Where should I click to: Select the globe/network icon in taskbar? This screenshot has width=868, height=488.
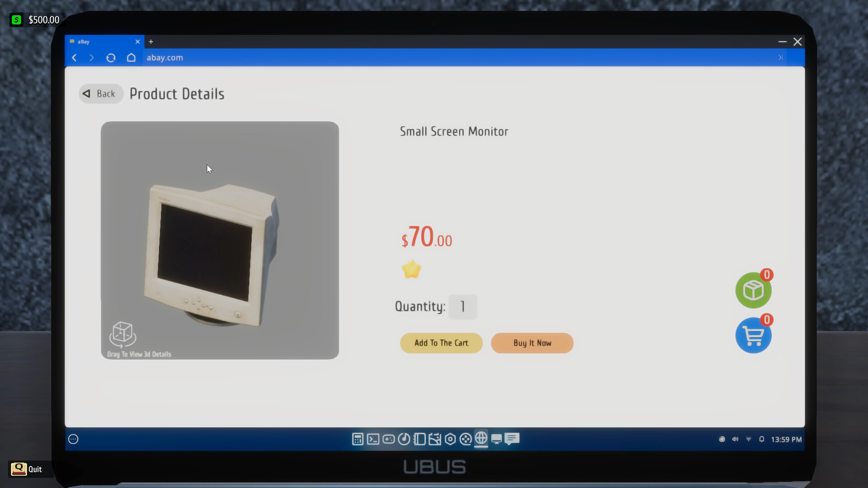tap(481, 439)
